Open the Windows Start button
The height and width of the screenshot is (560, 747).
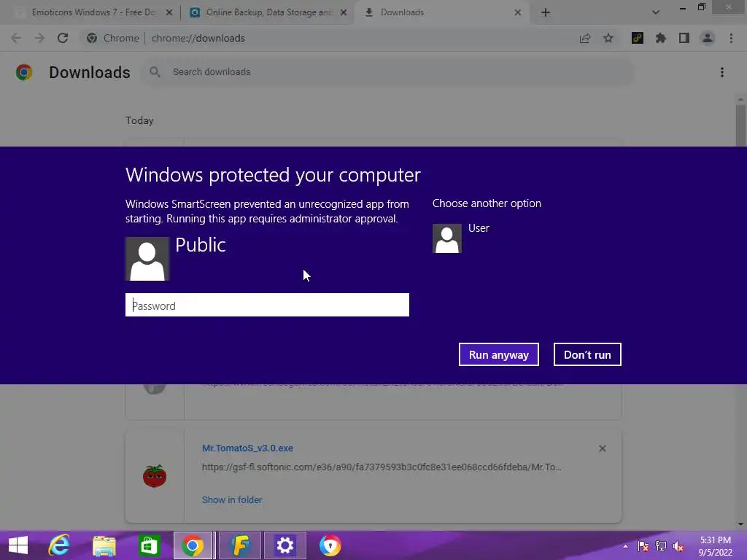[x=18, y=545]
